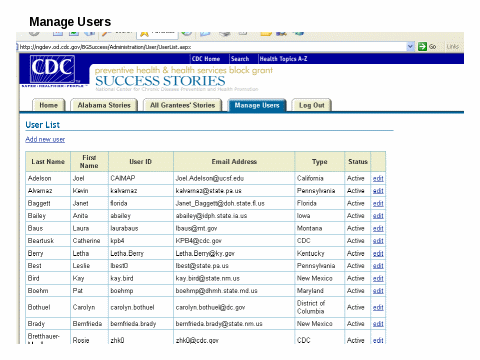Image resolution: width=480 pixels, height=360 pixels.
Task: Click edit for Janet Baggett
Action: (x=378, y=203)
